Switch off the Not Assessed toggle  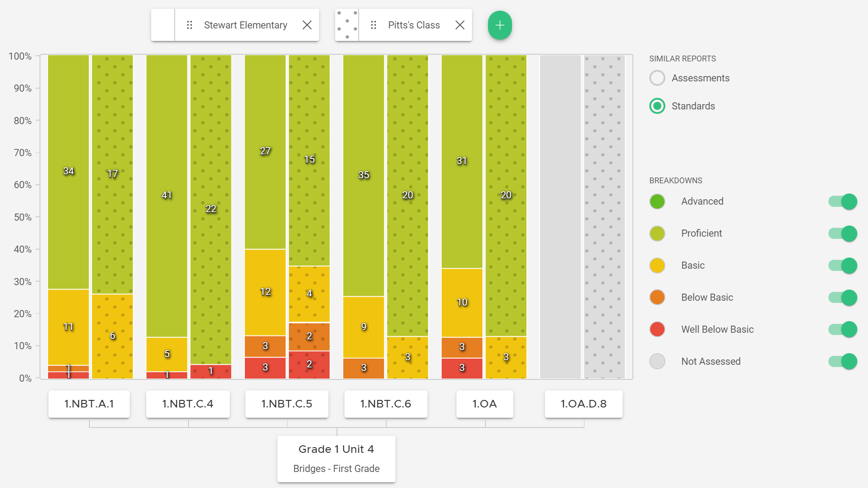843,362
